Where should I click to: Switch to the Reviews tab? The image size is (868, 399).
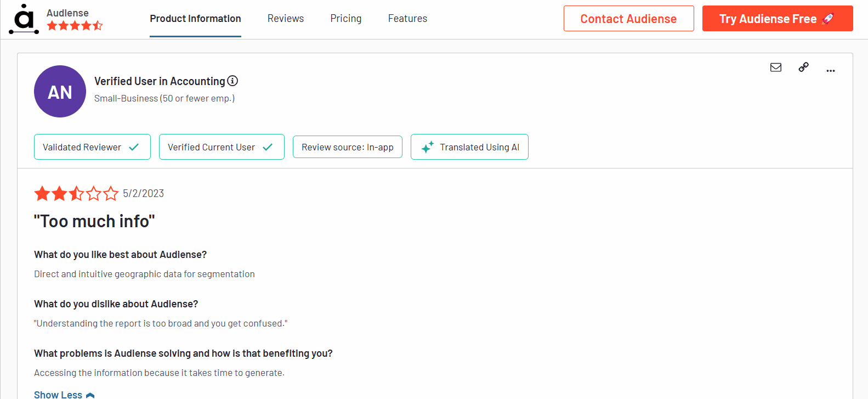[286, 19]
